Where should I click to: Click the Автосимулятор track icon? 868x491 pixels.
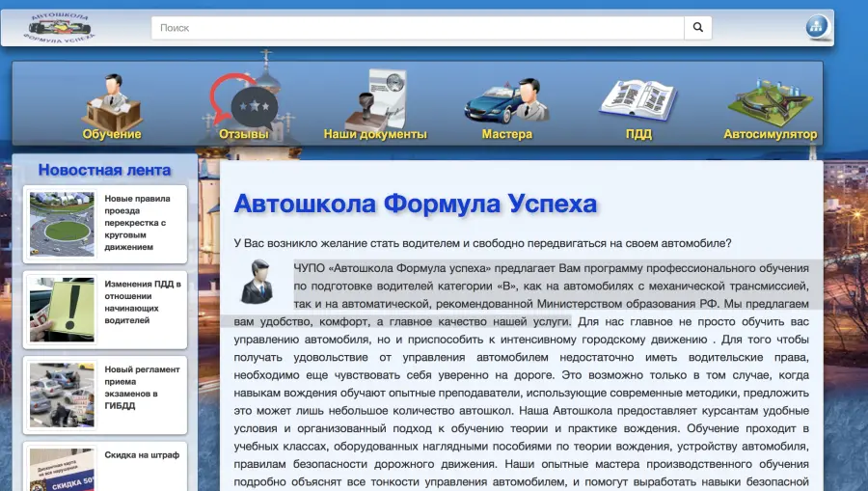tap(770, 99)
